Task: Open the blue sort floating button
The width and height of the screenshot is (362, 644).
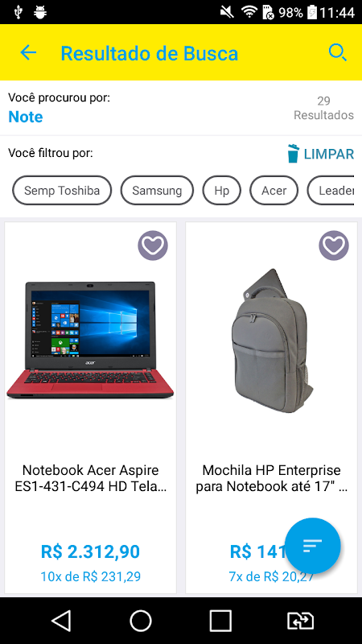Action: click(x=313, y=546)
